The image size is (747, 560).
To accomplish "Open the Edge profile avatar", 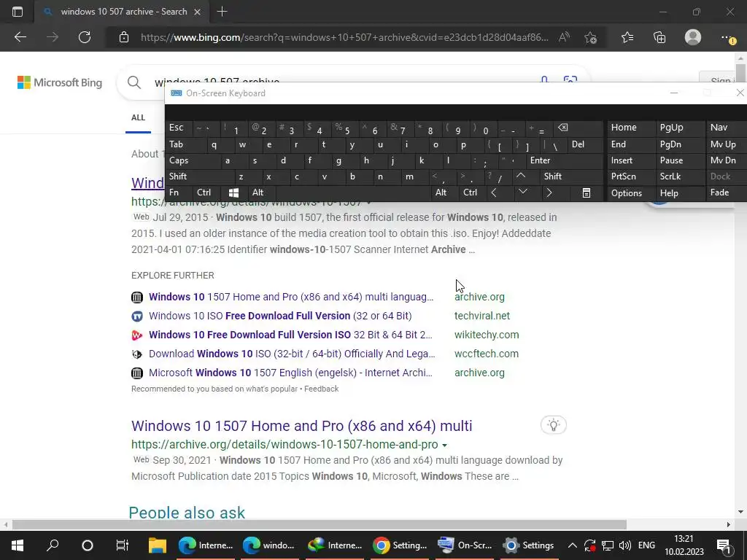I will [x=693, y=37].
